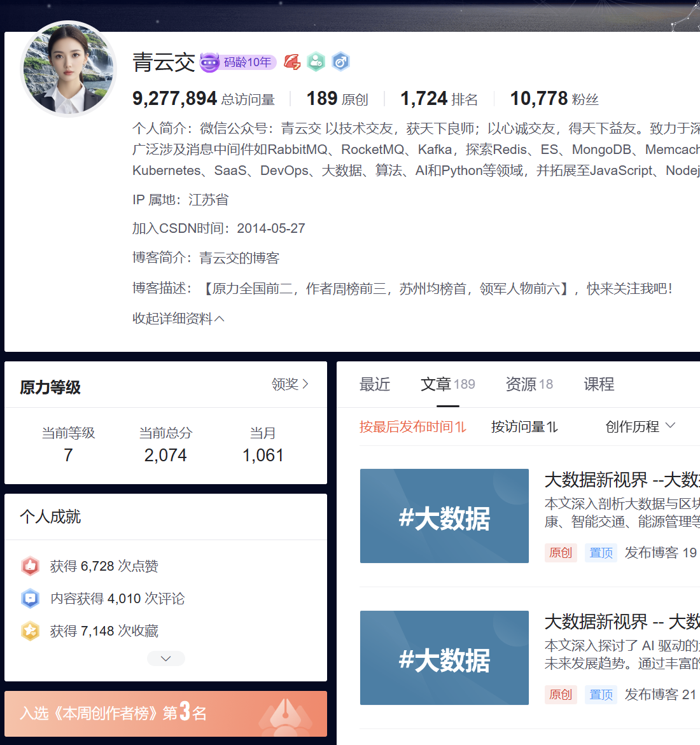Screen dimensions: 700x745
Task: Click the text 内容获得 4,010 次评论
Action: 117,598
